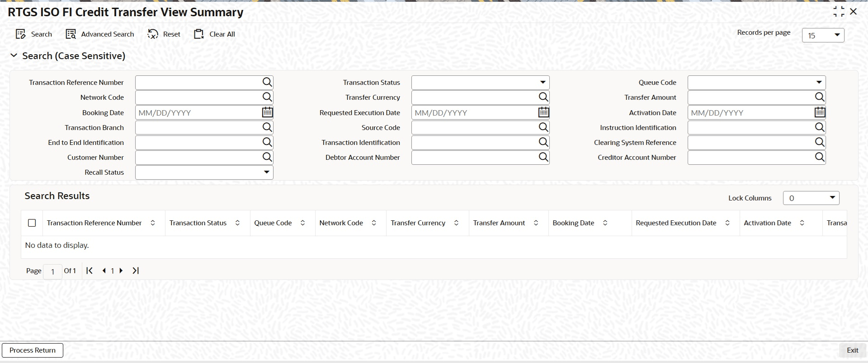
Task: Open lookup for Source Code
Action: pyautogui.click(x=543, y=127)
